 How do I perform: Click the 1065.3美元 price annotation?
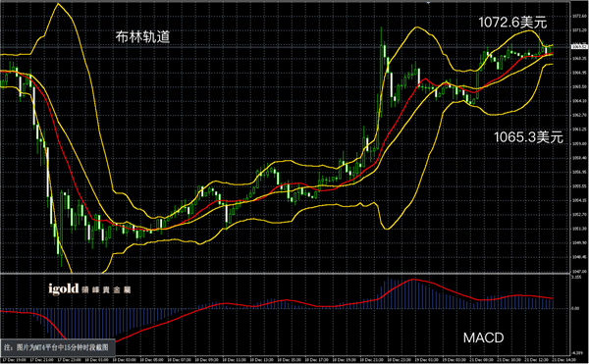(528, 137)
